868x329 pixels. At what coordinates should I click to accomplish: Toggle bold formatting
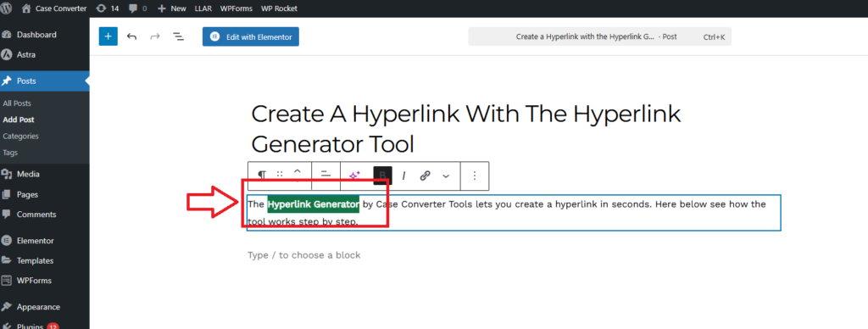[x=382, y=176]
